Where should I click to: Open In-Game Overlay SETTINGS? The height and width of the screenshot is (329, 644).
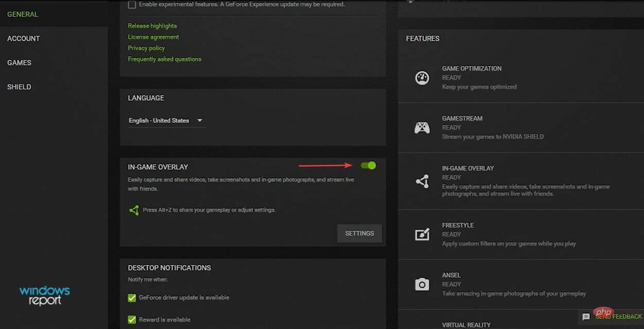(359, 233)
